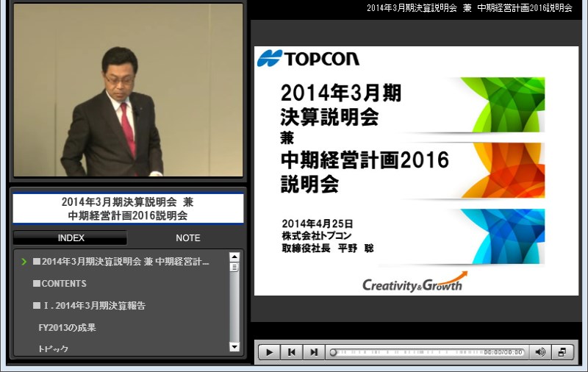The height and width of the screenshot is (372, 588).
Task: Click the playback seek bar handle
Action: point(333,352)
